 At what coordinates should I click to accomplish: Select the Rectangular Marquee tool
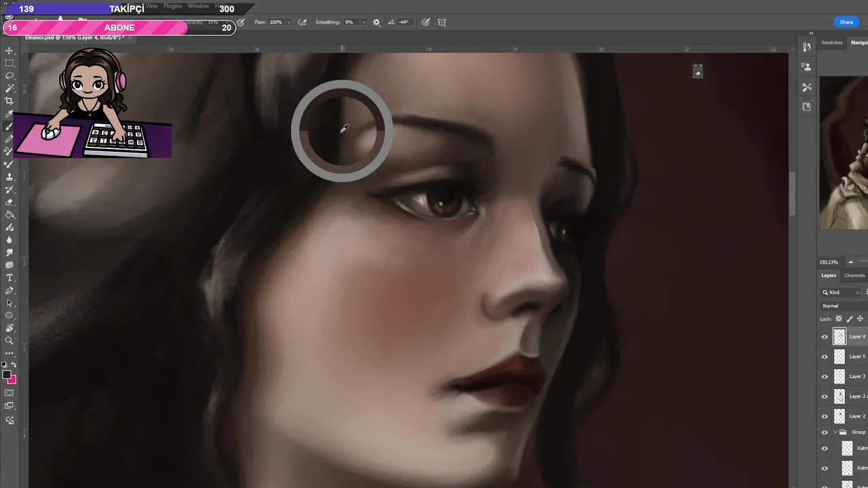point(9,63)
